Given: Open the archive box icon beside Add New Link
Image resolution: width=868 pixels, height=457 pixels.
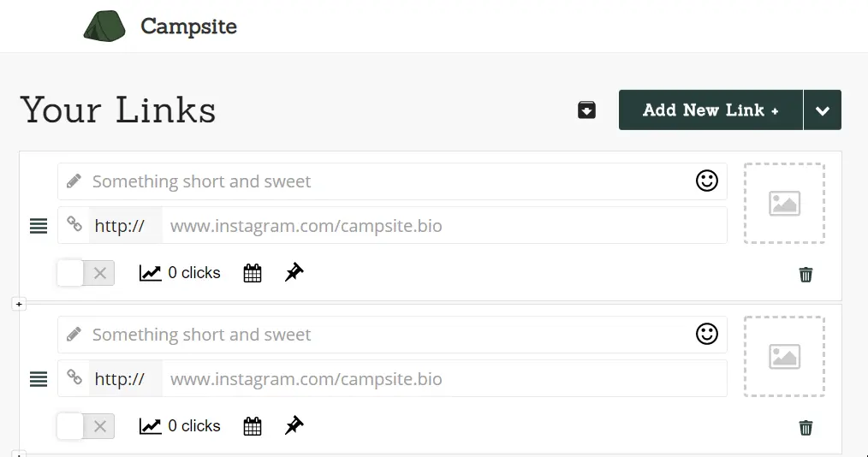Looking at the screenshot, I should coord(586,110).
